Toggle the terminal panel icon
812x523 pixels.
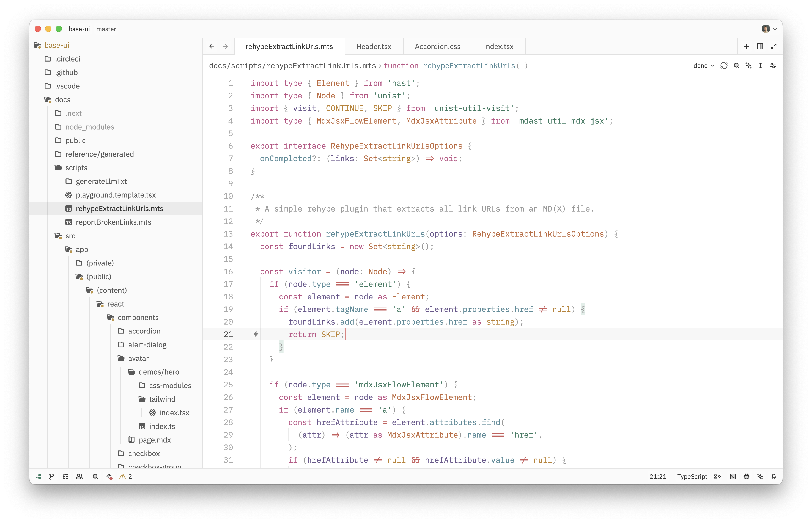pyautogui.click(x=733, y=476)
